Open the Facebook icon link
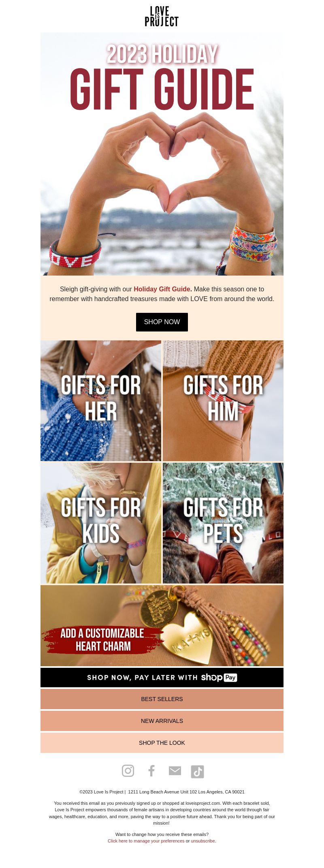The image size is (324, 868). pyautogui.click(x=151, y=771)
